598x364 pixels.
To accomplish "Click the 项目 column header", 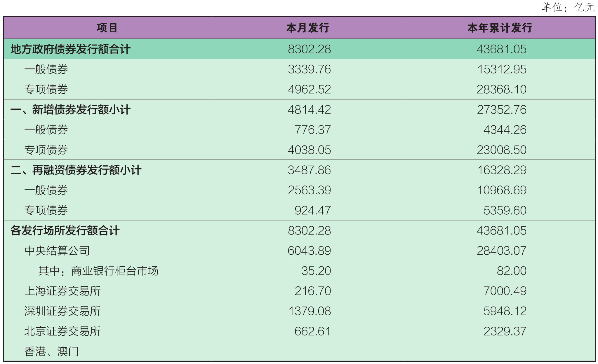I will pyautogui.click(x=107, y=28).
